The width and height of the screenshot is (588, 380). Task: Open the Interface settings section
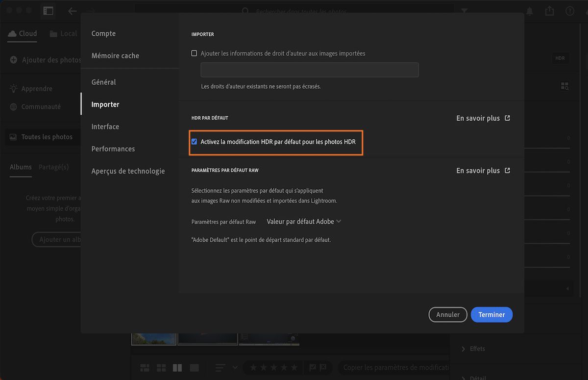(x=105, y=127)
